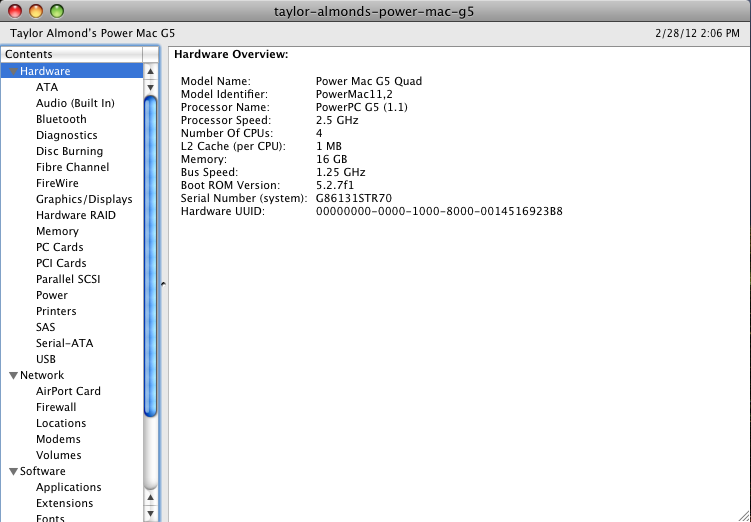The height and width of the screenshot is (522, 751).
Task: Collapse the Software disclosure triangle
Action: pyautogui.click(x=13, y=472)
